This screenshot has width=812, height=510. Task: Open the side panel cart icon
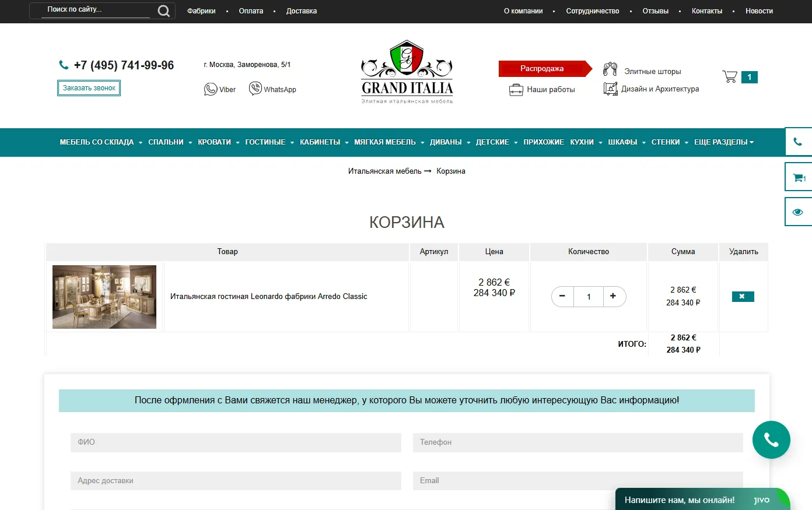point(798,177)
